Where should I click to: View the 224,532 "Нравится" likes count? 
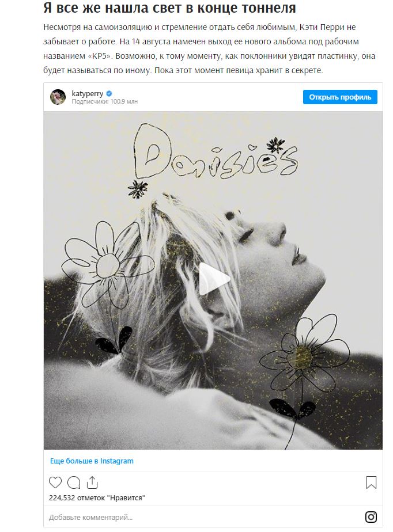tap(97, 497)
